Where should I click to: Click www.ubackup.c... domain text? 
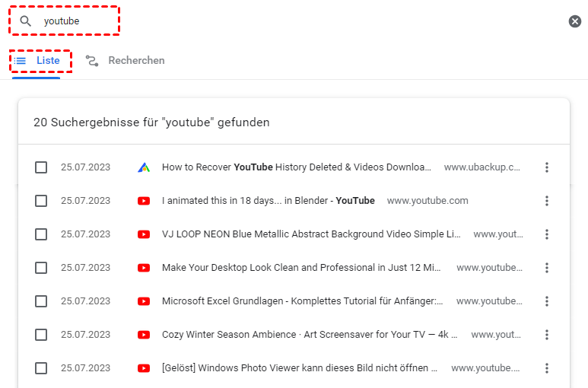pyautogui.click(x=482, y=167)
